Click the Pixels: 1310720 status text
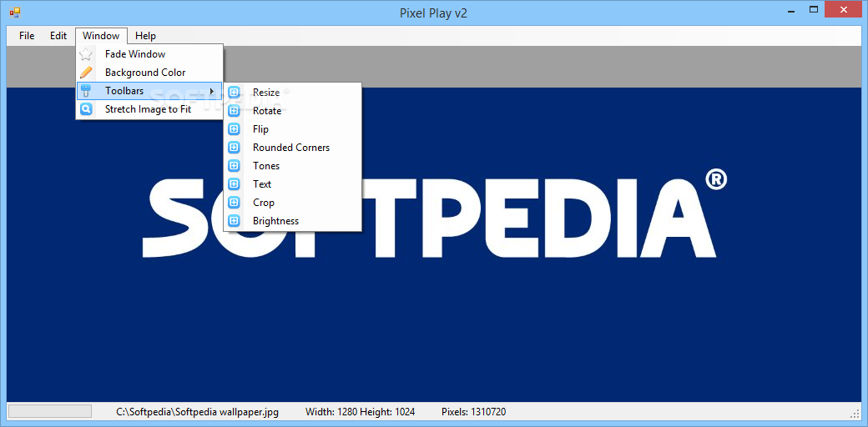The image size is (868, 427). [x=473, y=411]
